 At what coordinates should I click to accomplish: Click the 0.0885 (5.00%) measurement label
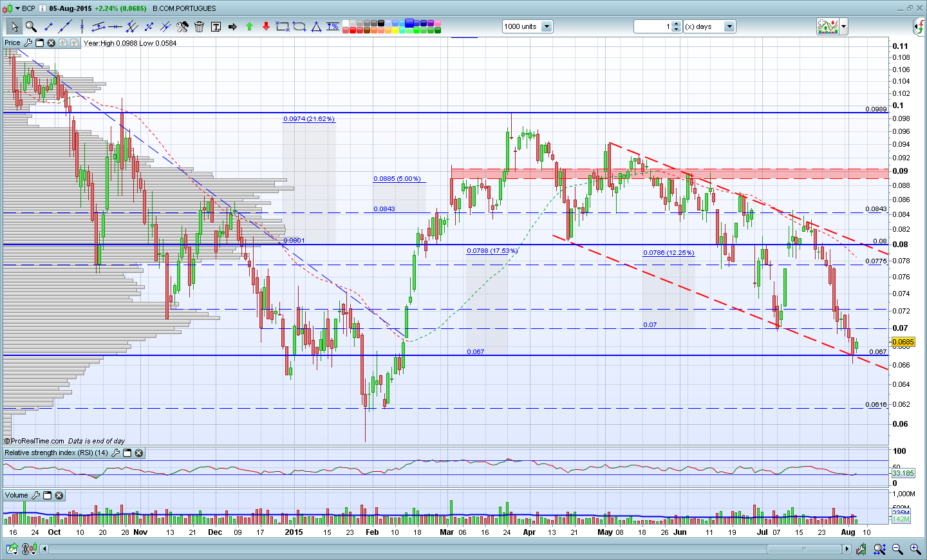coord(397,179)
